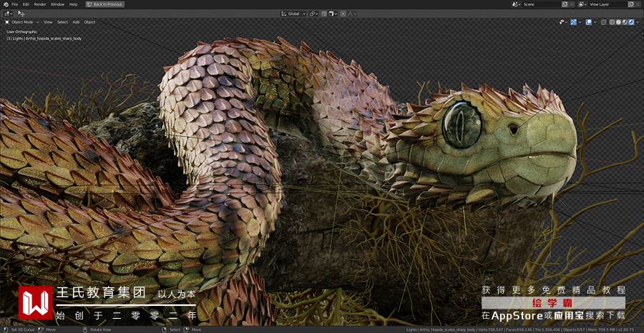Open the File menu
The height and width of the screenshot is (333, 644).
[x=15, y=4]
